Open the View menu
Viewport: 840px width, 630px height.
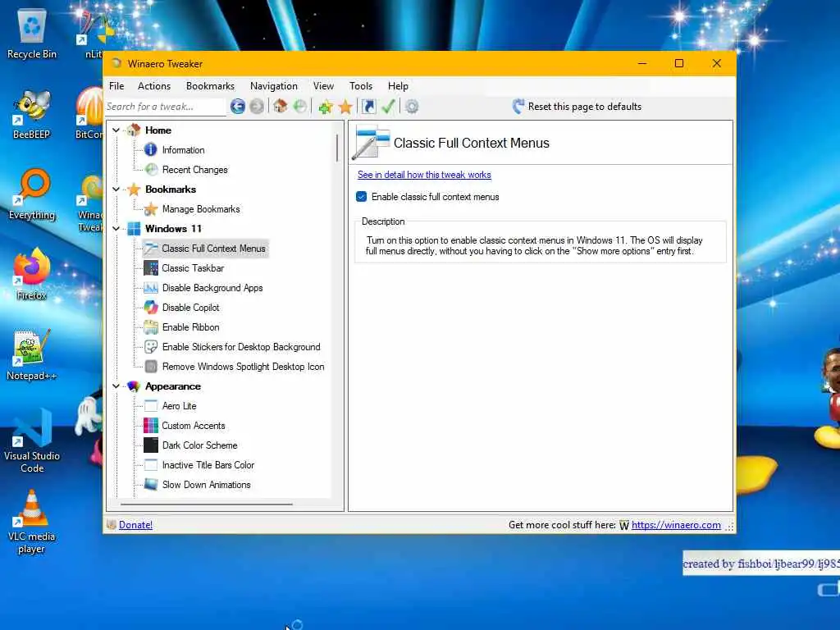click(323, 86)
